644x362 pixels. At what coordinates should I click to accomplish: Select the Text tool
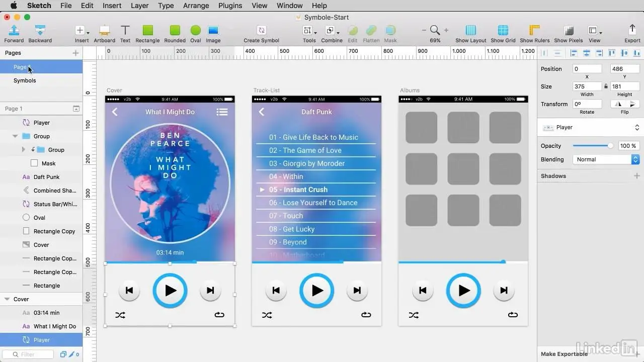point(125,33)
